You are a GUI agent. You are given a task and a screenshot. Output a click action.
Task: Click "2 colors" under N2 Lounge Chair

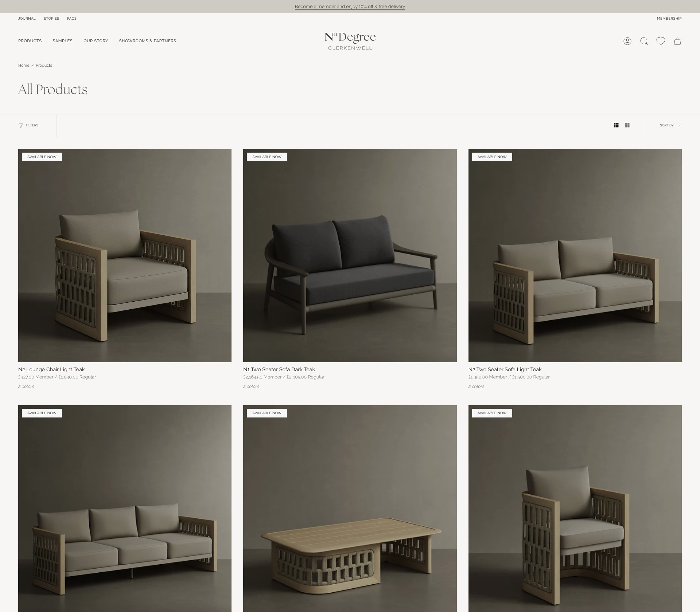26,387
